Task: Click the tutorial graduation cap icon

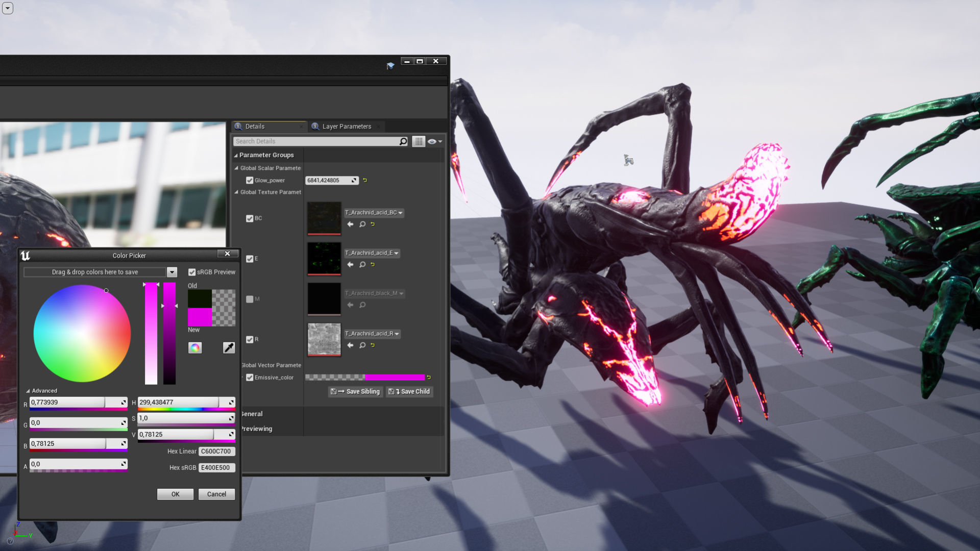Action: (390, 65)
